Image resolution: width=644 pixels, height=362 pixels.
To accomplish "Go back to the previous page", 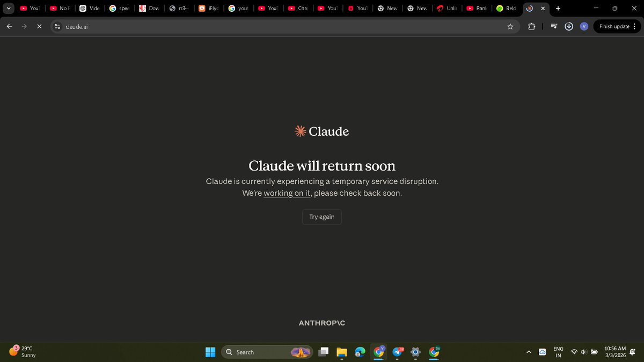I will (9, 26).
